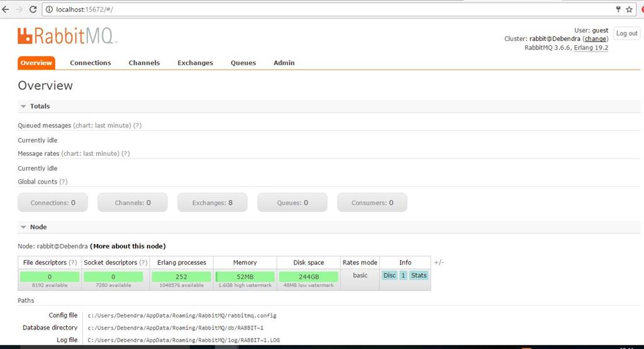Click the Overview page heading
644x349 pixels.
click(45, 86)
